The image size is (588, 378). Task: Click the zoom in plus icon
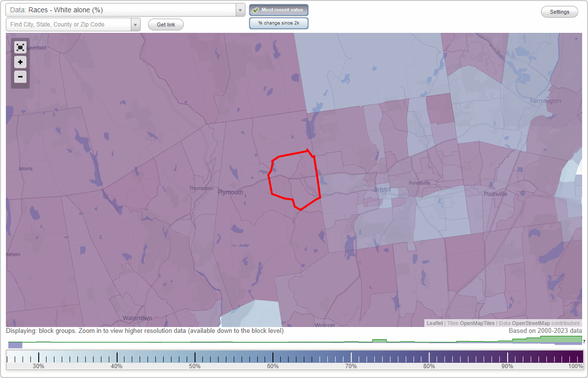20,62
